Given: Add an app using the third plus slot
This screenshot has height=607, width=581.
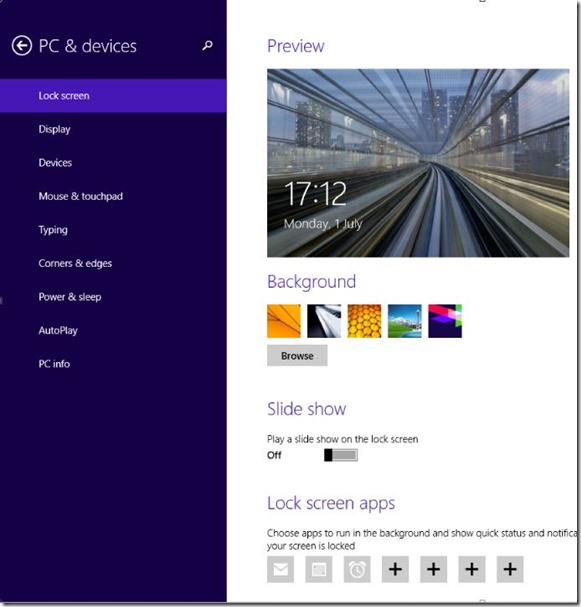Looking at the screenshot, I should pyautogui.click(x=472, y=569).
